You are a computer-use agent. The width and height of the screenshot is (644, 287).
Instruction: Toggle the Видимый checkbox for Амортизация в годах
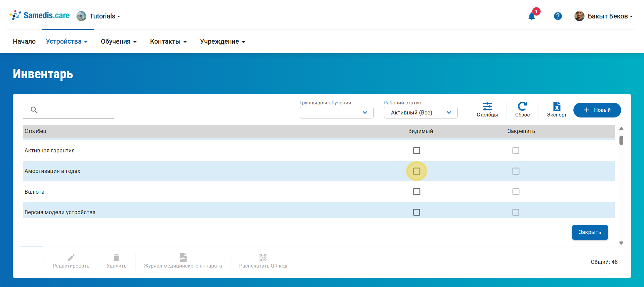pos(416,171)
